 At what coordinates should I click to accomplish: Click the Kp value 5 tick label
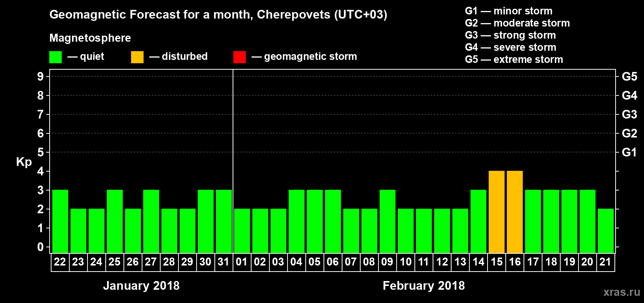[x=41, y=152]
